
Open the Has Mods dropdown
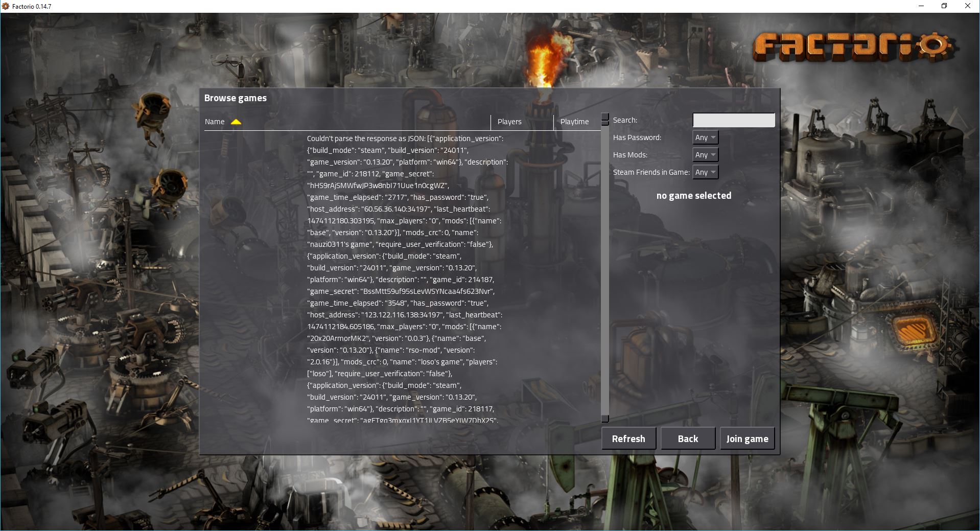[x=705, y=155]
